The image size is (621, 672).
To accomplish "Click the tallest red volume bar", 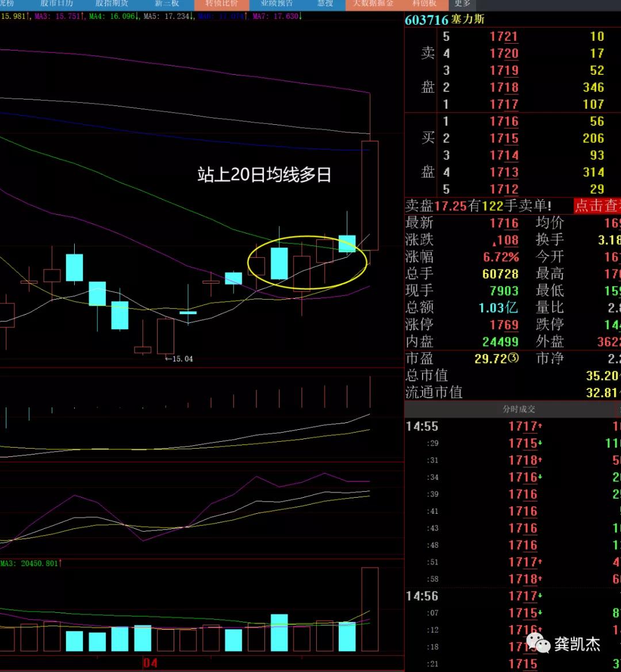I will point(370,609).
